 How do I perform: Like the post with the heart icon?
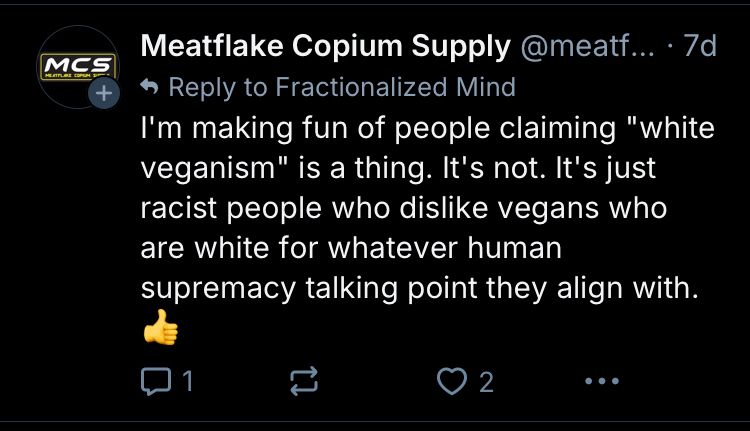(452, 381)
